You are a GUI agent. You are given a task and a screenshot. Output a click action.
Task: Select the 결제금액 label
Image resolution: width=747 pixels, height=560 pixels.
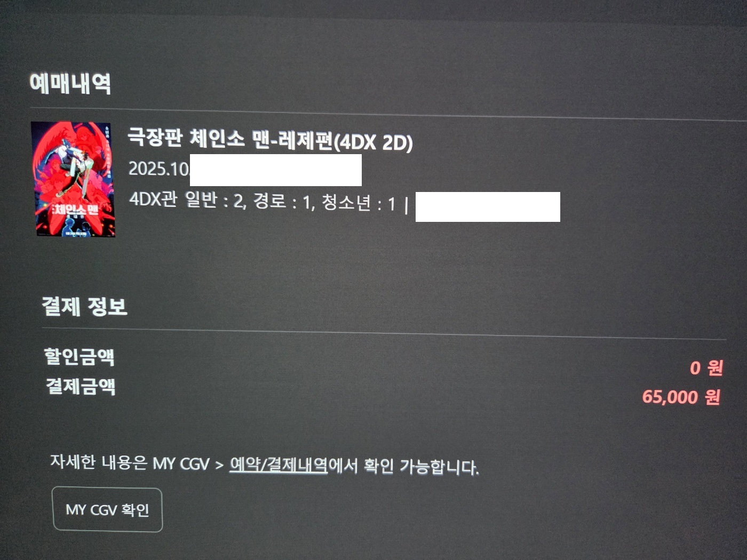pyautogui.click(x=81, y=386)
